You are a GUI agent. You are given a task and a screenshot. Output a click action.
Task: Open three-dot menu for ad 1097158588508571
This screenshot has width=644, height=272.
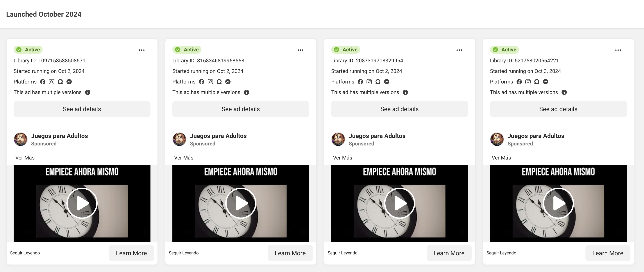click(x=141, y=50)
